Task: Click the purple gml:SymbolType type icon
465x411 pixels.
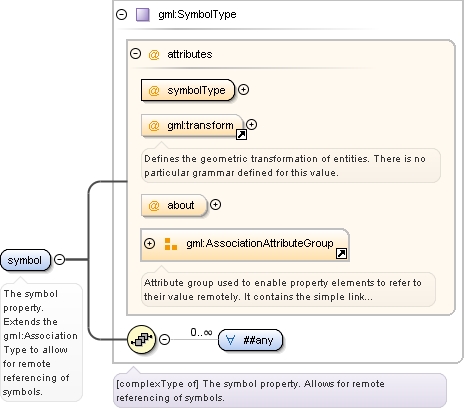Action: (143, 15)
